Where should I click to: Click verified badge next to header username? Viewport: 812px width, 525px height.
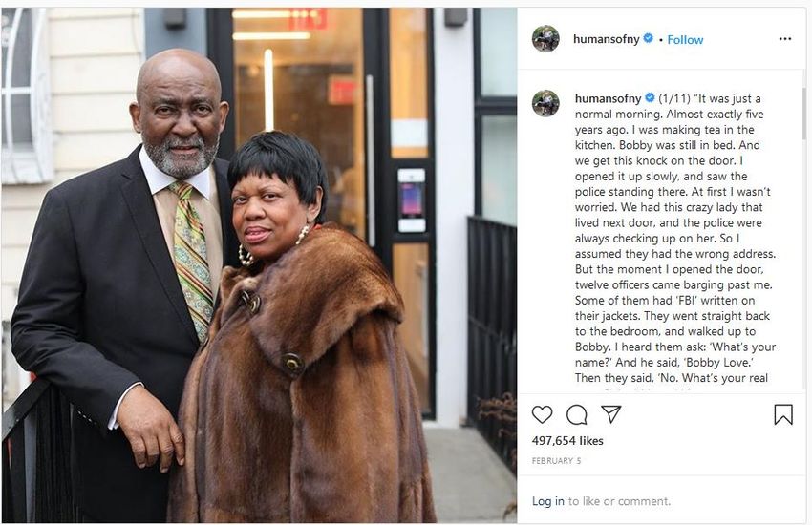(x=648, y=39)
